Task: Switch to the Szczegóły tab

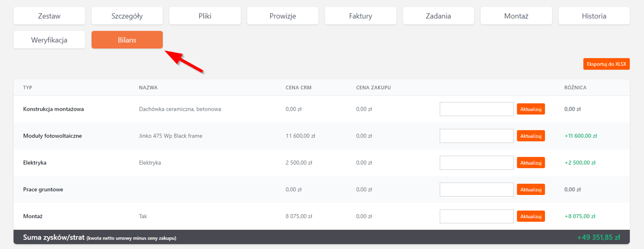Action: coord(127,16)
